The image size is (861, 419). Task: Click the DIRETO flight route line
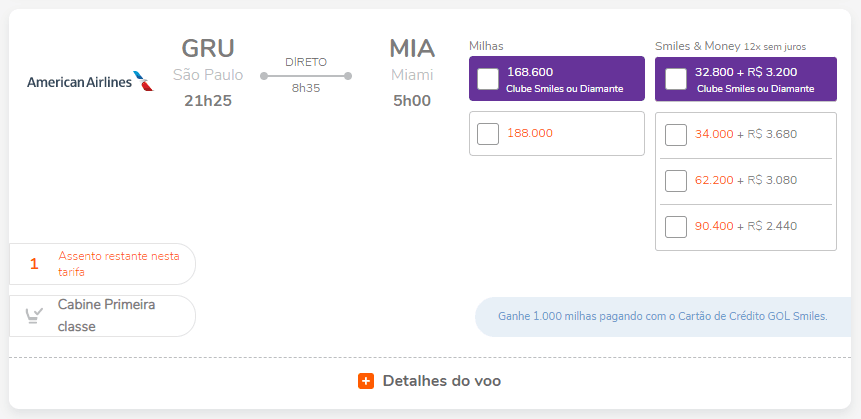(306, 76)
